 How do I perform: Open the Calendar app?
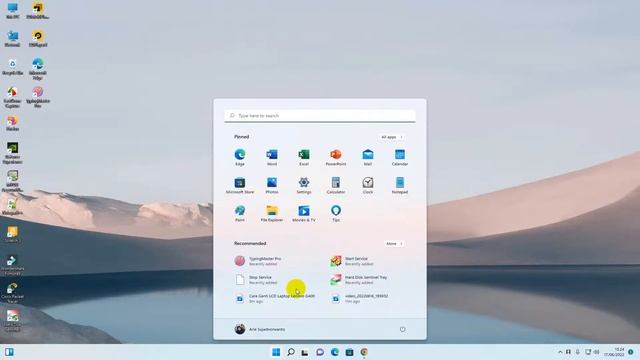point(400,157)
